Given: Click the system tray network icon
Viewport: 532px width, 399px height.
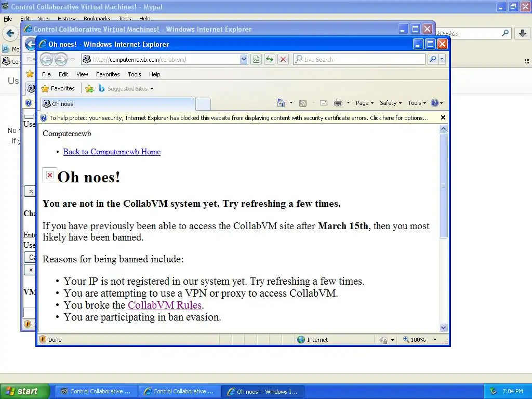Looking at the screenshot, I should [493, 391].
